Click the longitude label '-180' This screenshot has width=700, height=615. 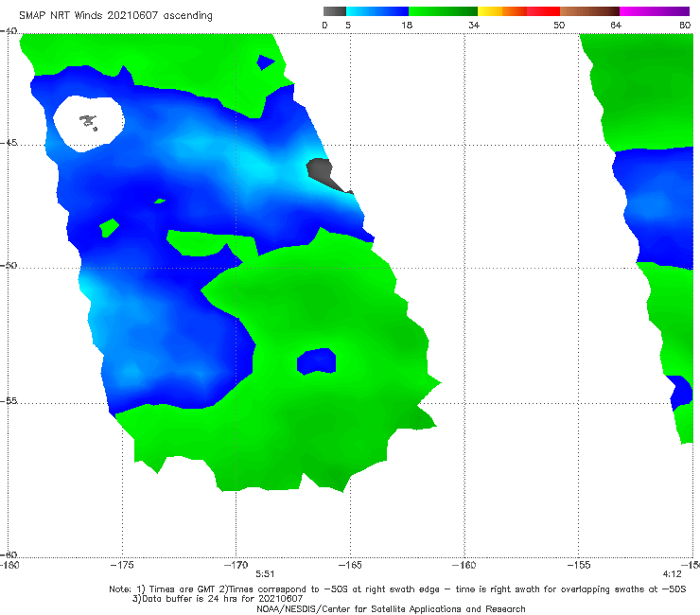click(9, 565)
